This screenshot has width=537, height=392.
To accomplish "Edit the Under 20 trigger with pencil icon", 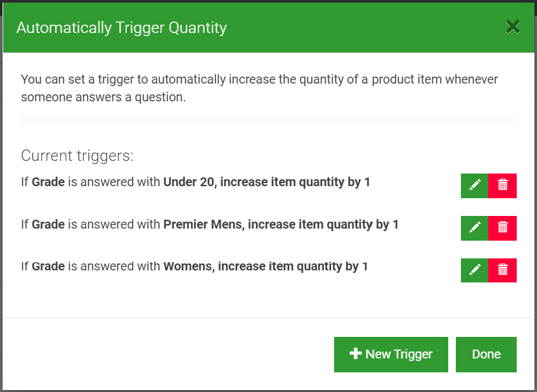I will [474, 186].
